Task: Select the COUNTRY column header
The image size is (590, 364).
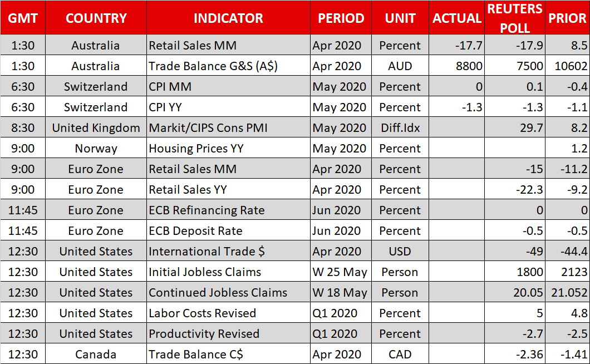Action: click(x=96, y=18)
